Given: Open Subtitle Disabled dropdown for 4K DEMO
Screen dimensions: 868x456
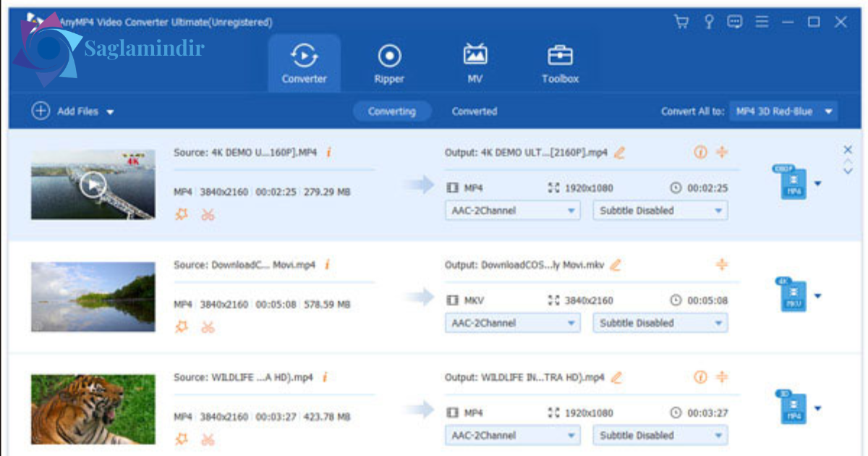Looking at the screenshot, I should pyautogui.click(x=660, y=211).
